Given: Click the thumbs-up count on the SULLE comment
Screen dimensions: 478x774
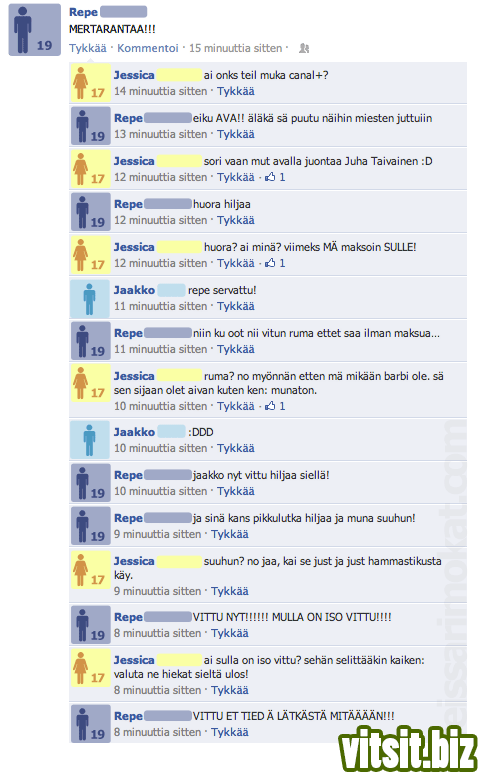Looking at the screenshot, I should (x=282, y=263).
